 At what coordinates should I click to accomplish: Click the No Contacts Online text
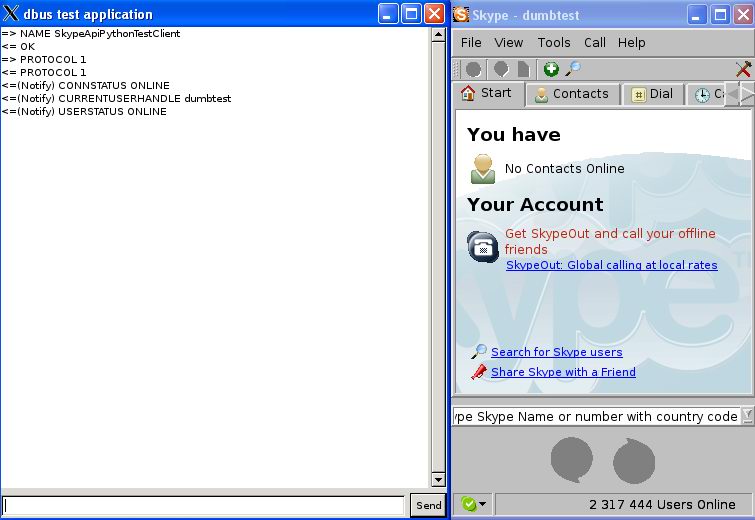564,169
